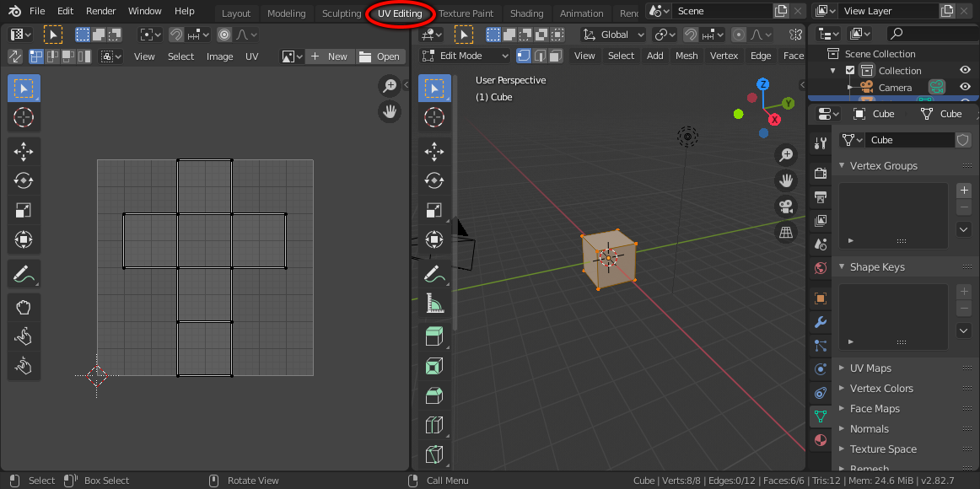Open the Global transform orientation dropdown
Screen dimensions: 980x489
tap(613, 34)
